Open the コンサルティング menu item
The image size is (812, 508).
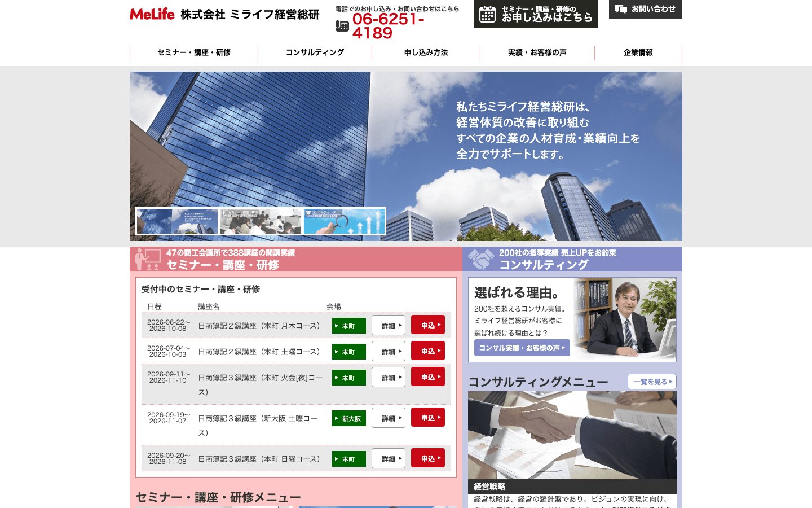coord(315,52)
